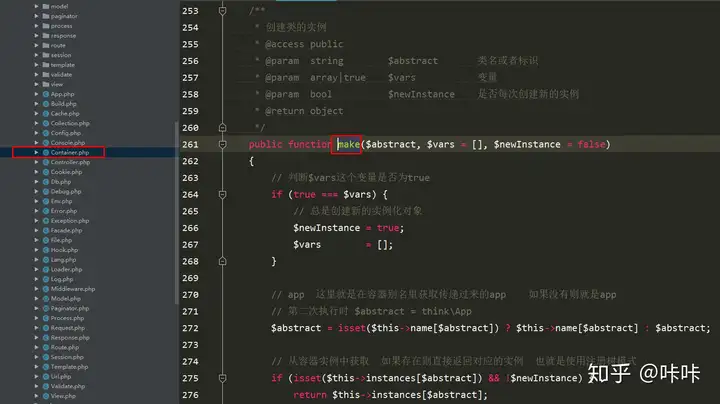Collapse the doc comment fold at line 253

click(222, 11)
